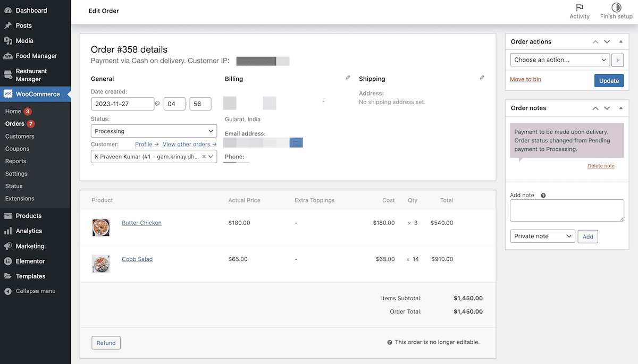Click the $540.00 Butter Chicken total
This screenshot has width=638, height=364.
pos(442,223)
